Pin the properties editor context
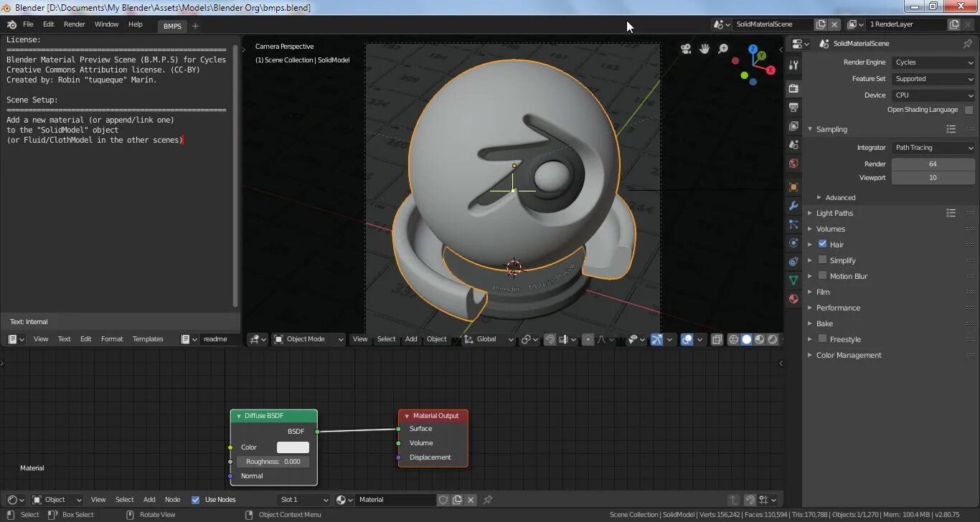 (x=967, y=44)
